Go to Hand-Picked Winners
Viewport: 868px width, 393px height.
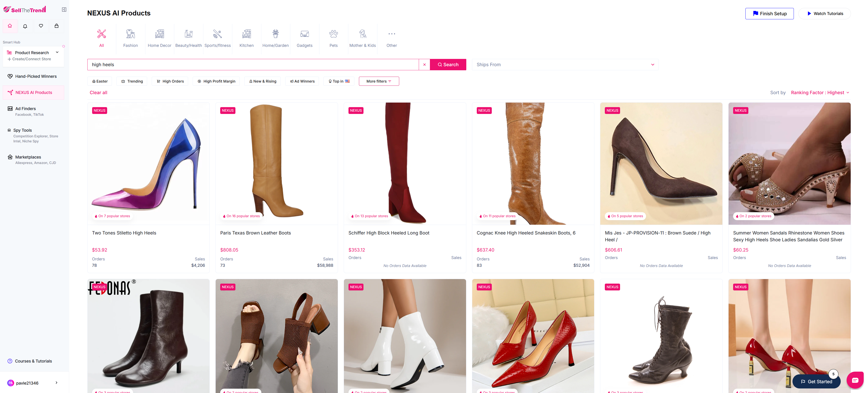(35, 76)
